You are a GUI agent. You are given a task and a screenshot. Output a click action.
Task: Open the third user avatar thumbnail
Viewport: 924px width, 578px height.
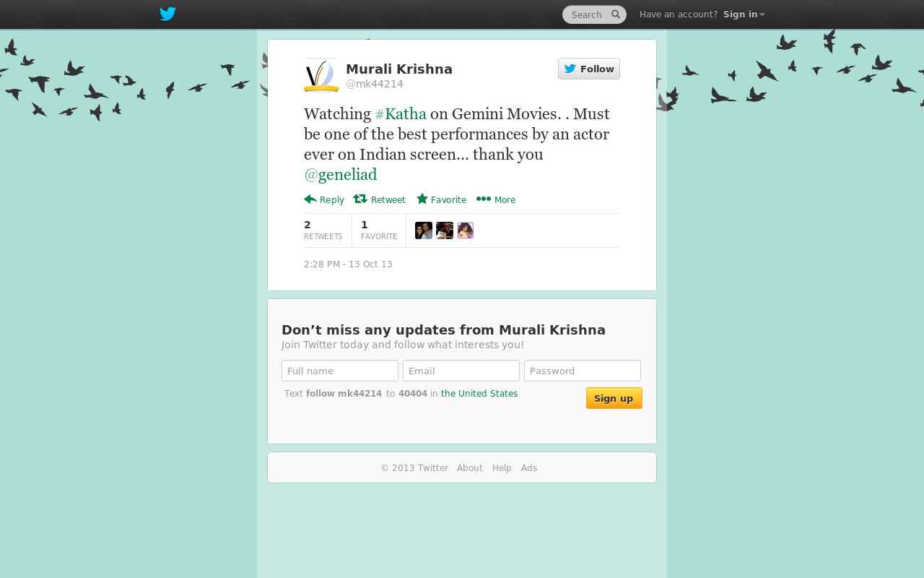pyautogui.click(x=466, y=230)
